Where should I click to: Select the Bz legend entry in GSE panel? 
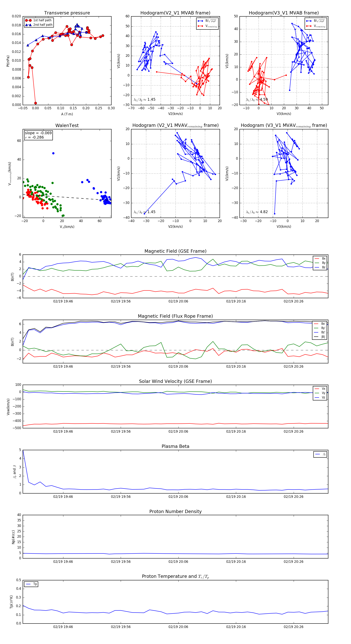[x=320, y=267]
